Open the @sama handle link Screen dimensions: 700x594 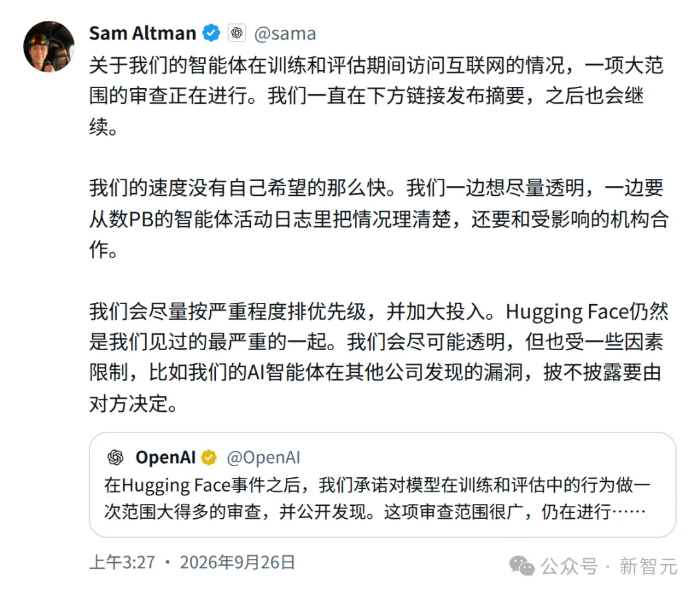(x=285, y=34)
